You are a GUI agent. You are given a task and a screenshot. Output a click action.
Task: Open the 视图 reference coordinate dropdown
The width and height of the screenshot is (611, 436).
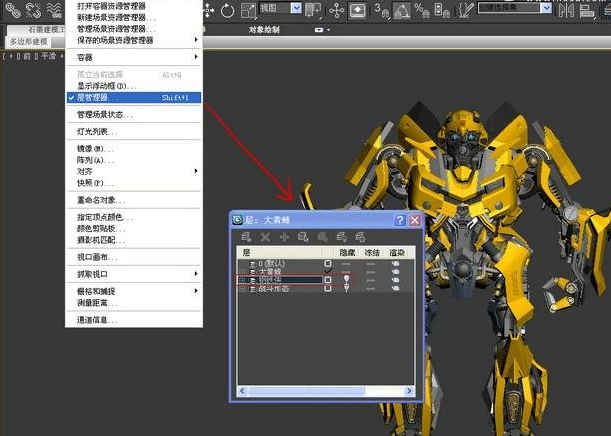(x=280, y=8)
